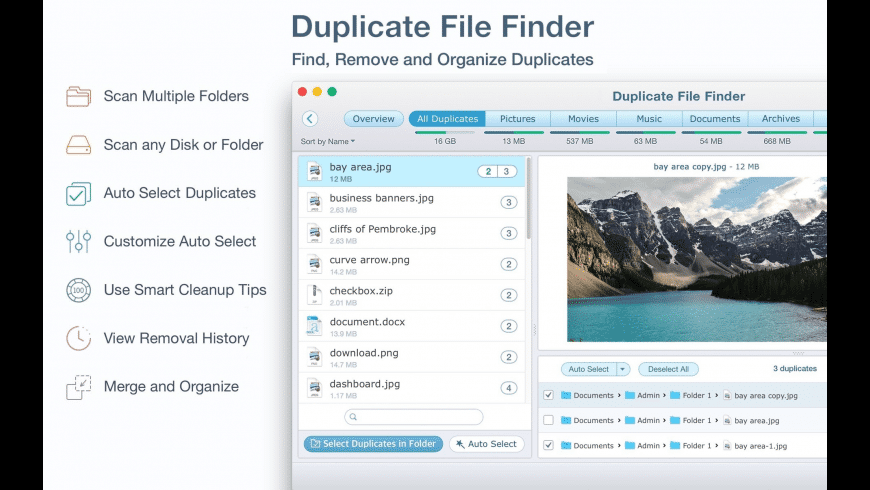The height and width of the screenshot is (490, 870).
Task: Select the curve arrow.png row
Action: [411, 265]
